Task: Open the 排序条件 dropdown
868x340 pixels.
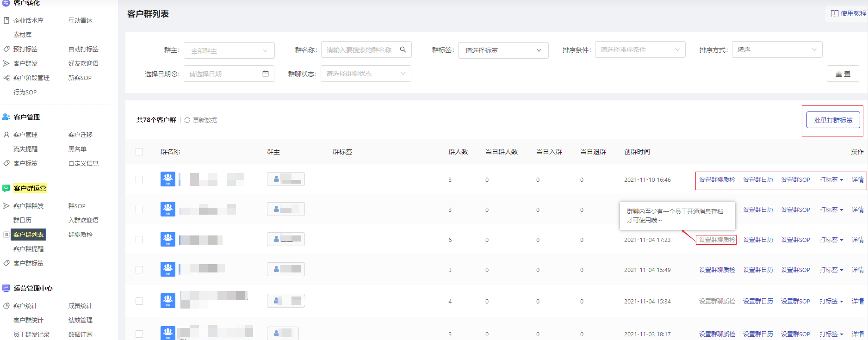Action: [x=640, y=49]
